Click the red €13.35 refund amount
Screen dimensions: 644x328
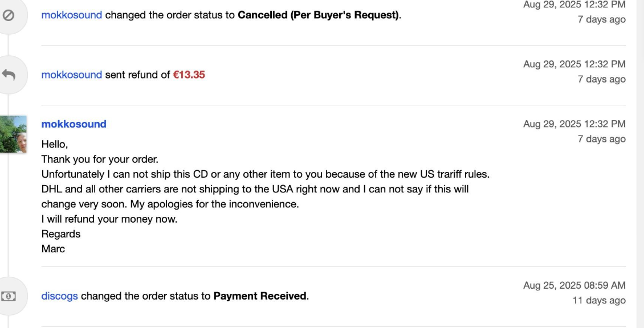(x=189, y=75)
